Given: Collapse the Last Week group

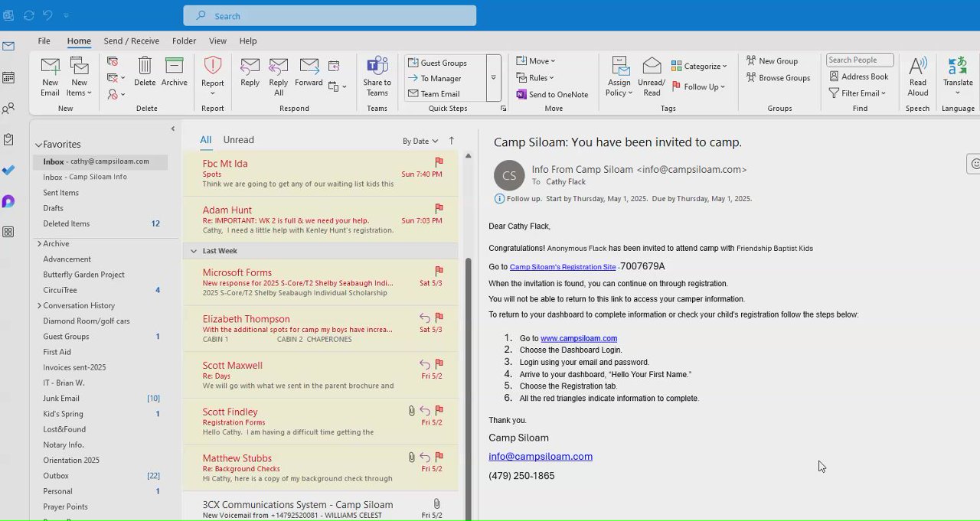Looking at the screenshot, I should [x=194, y=251].
